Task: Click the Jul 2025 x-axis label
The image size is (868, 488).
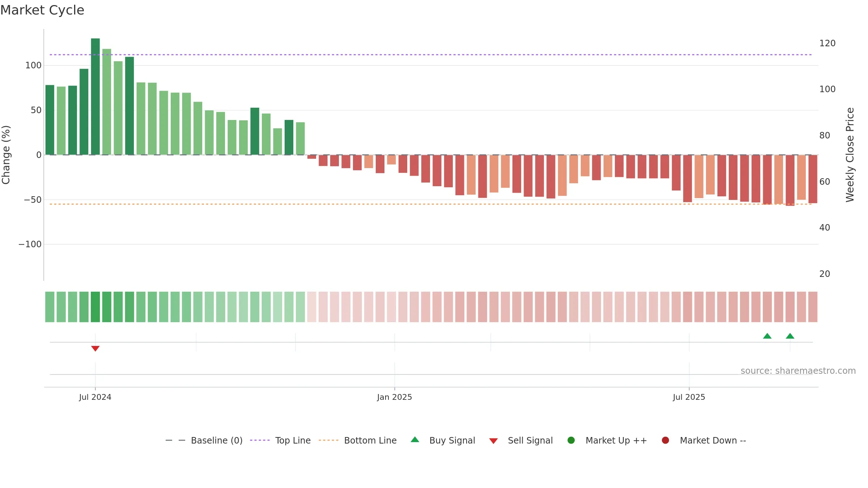Action: 689,397
